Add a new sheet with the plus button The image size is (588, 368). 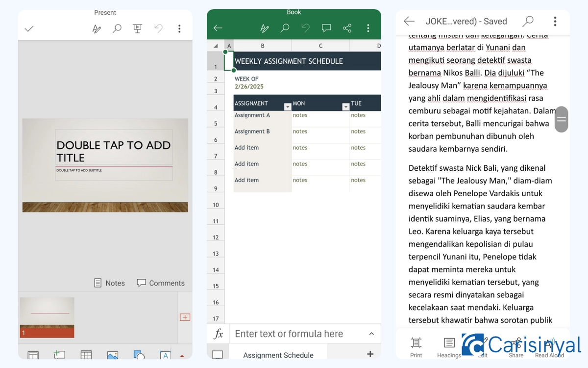point(370,354)
